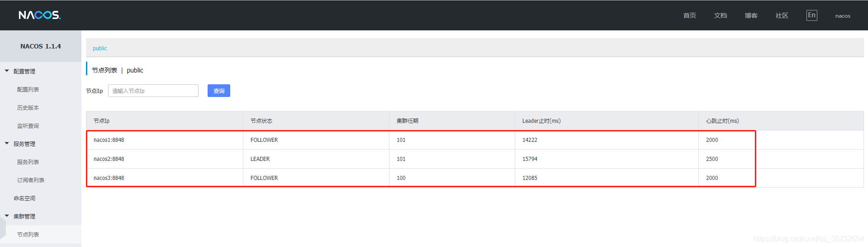The image size is (868, 247).
Task: Open the nacos user menu
Action: (843, 16)
